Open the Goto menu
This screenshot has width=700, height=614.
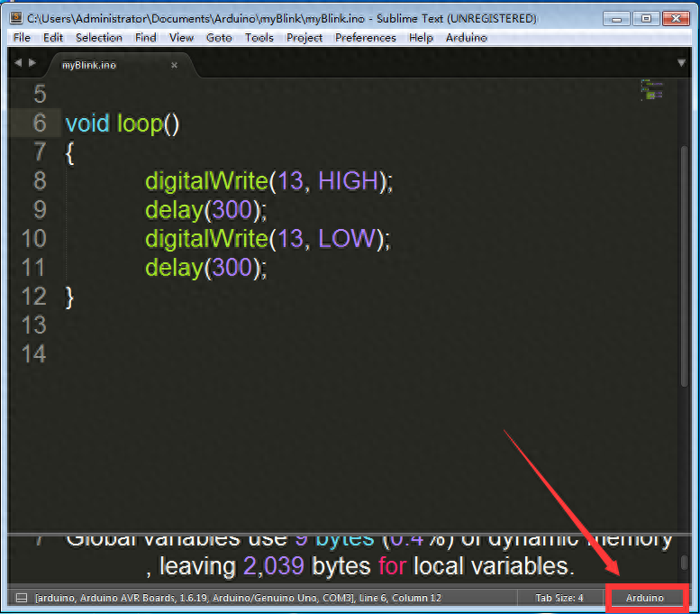point(219,38)
